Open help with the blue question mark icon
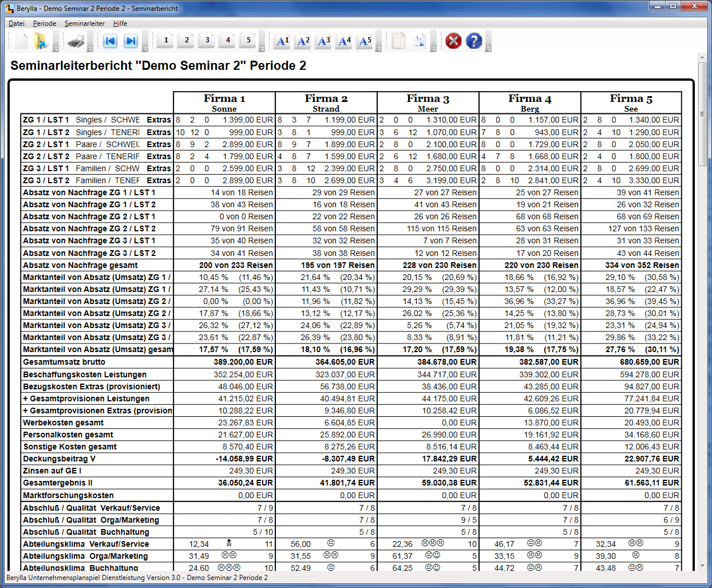This screenshot has height=588, width=712. click(x=474, y=41)
